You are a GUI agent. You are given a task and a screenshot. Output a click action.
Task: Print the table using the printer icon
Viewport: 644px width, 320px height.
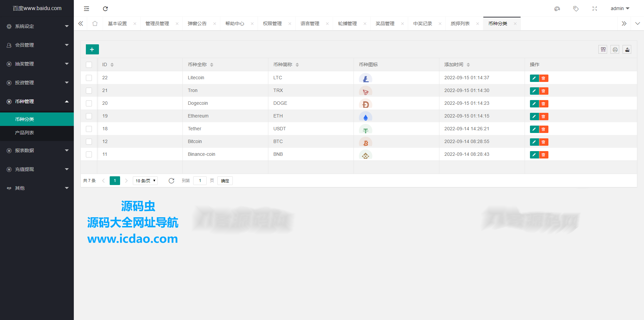615,49
